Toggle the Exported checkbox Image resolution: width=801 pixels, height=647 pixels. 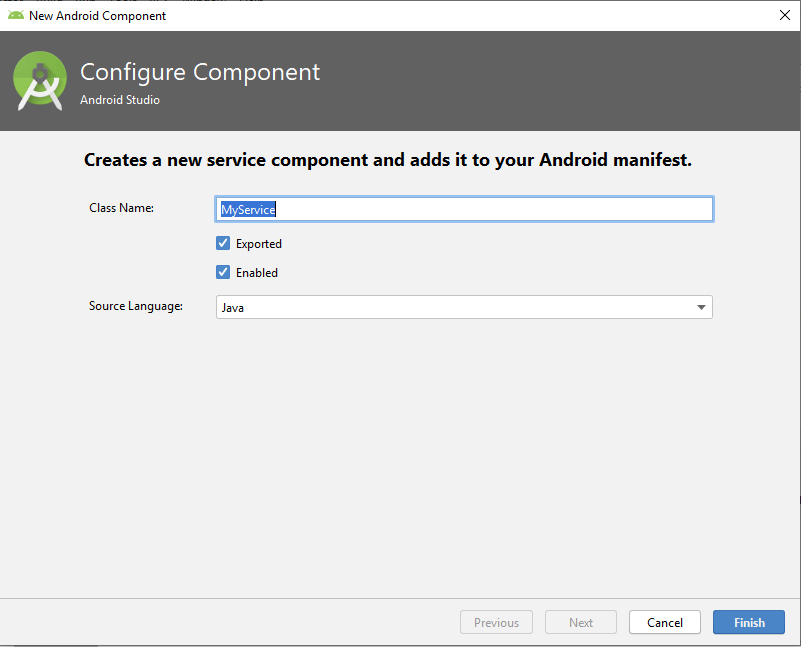[x=223, y=243]
